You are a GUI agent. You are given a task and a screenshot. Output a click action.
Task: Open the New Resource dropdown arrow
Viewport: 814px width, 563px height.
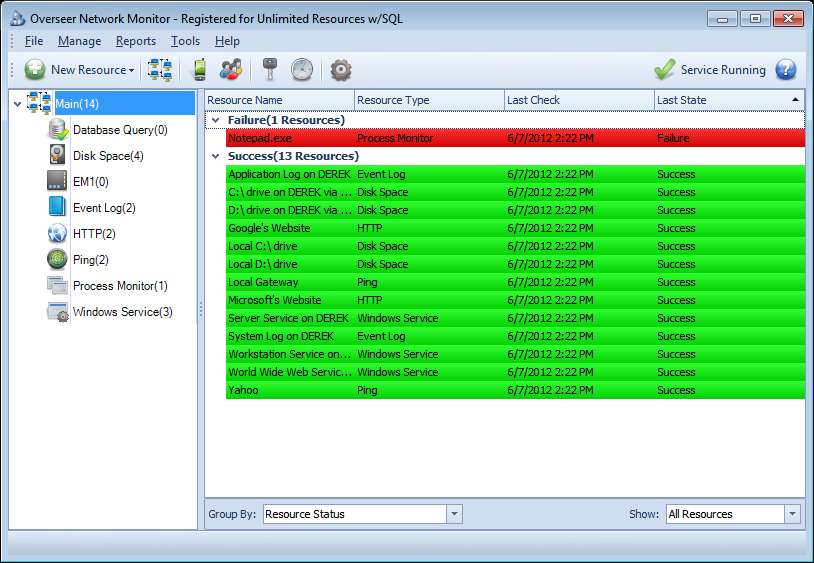(x=131, y=71)
